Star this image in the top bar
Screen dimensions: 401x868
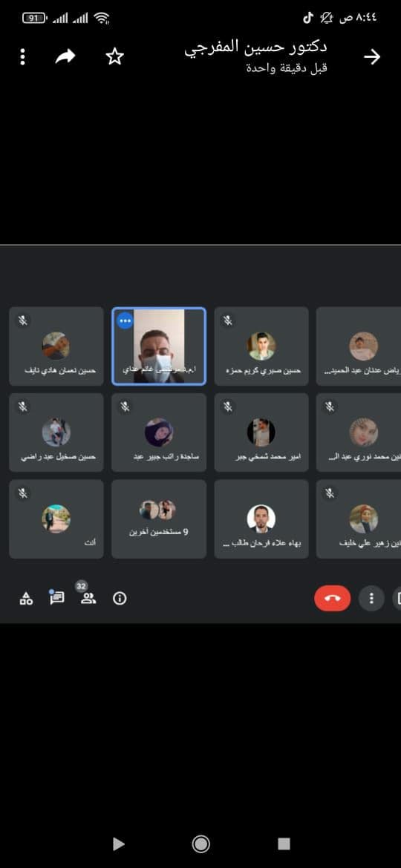pyautogui.click(x=114, y=56)
